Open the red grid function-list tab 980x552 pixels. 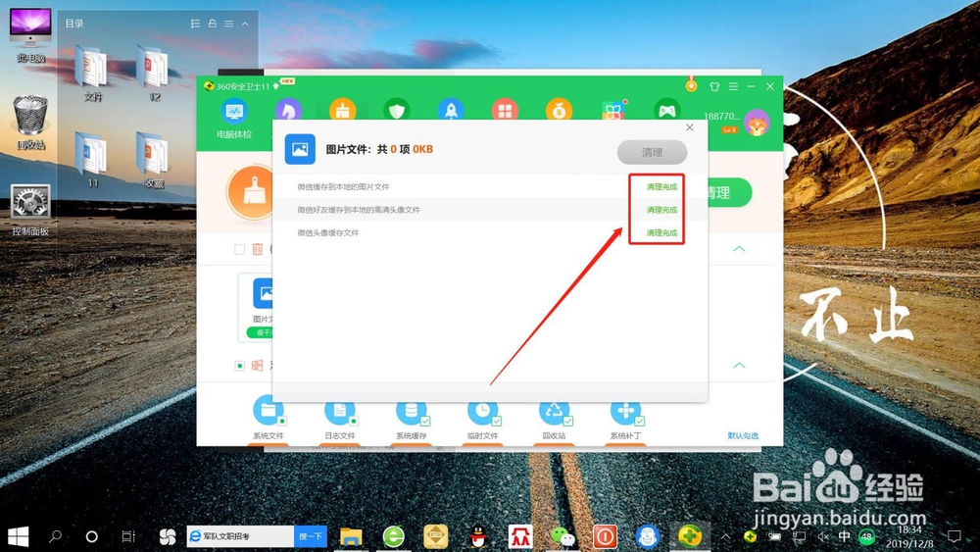click(505, 110)
